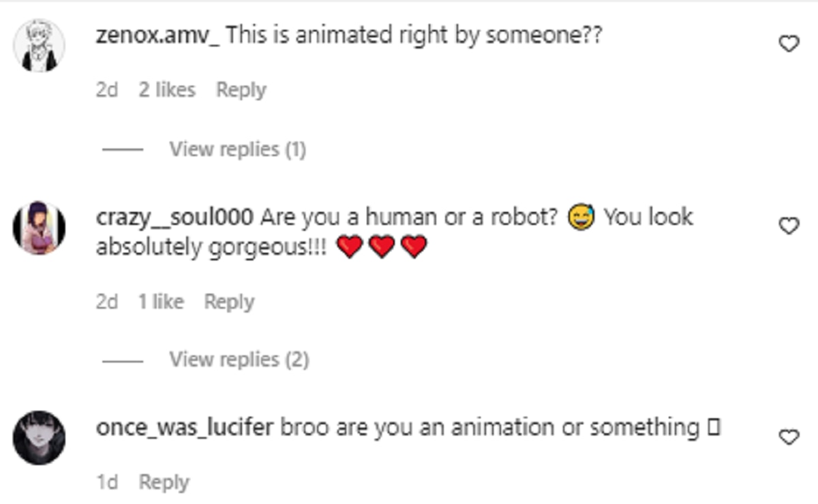Expand View replies (1)
The height and width of the screenshot is (504, 818).
click(237, 149)
